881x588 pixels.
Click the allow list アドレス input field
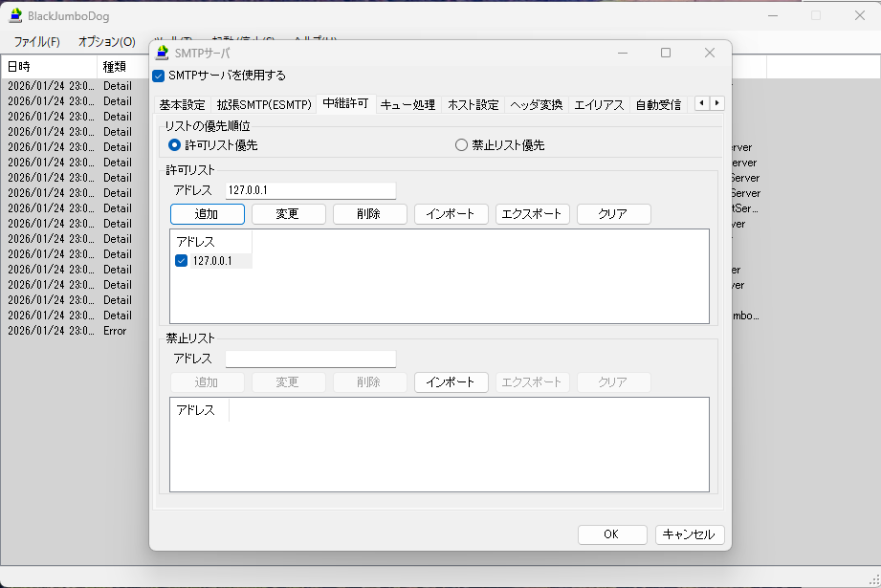310,190
